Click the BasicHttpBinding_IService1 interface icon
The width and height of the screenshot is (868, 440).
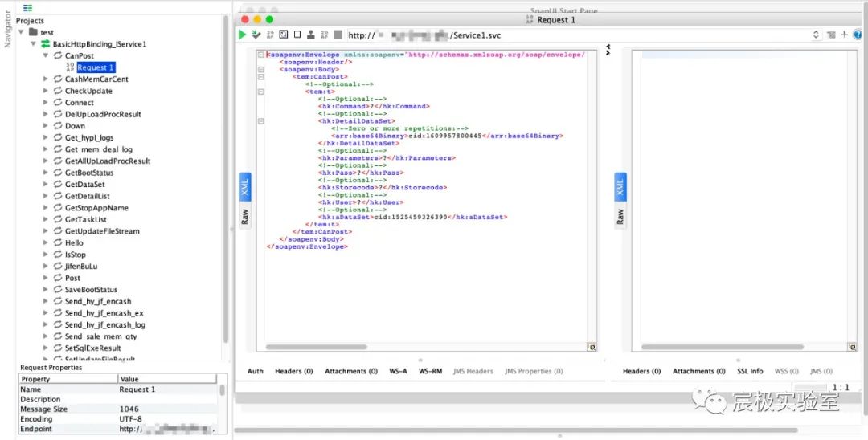pos(45,43)
